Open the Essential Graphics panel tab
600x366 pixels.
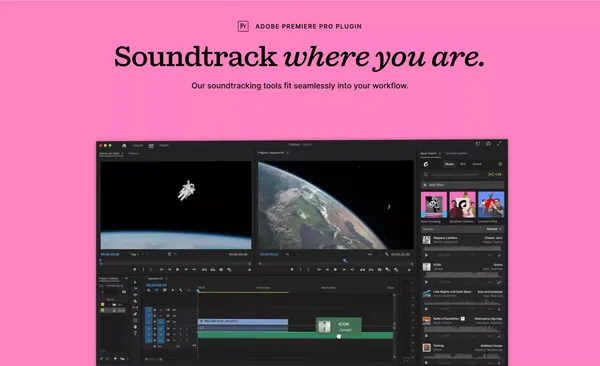[x=457, y=154]
